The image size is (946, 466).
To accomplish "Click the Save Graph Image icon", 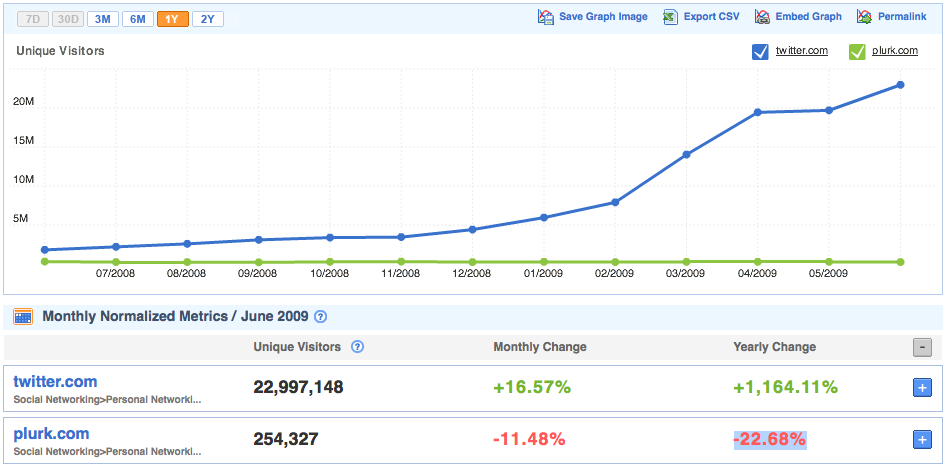I will pos(545,17).
